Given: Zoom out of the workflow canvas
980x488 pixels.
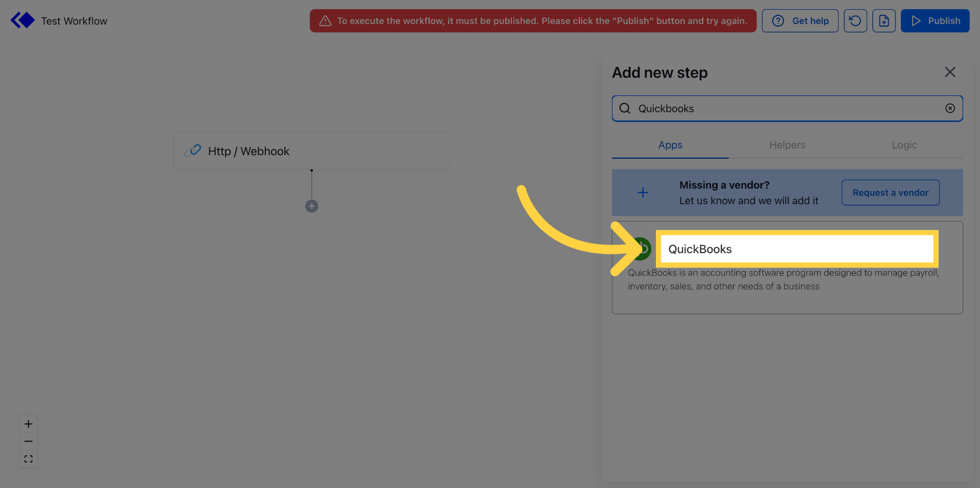Looking at the screenshot, I should pos(28,441).
